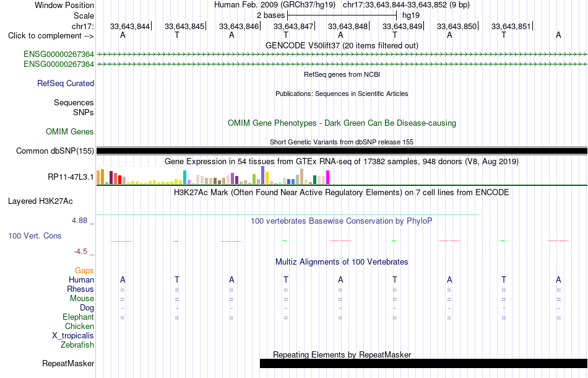Click the X_tropicalis alignment row label
The width and height of the screenshot is (588, 378).
[73, 336]
